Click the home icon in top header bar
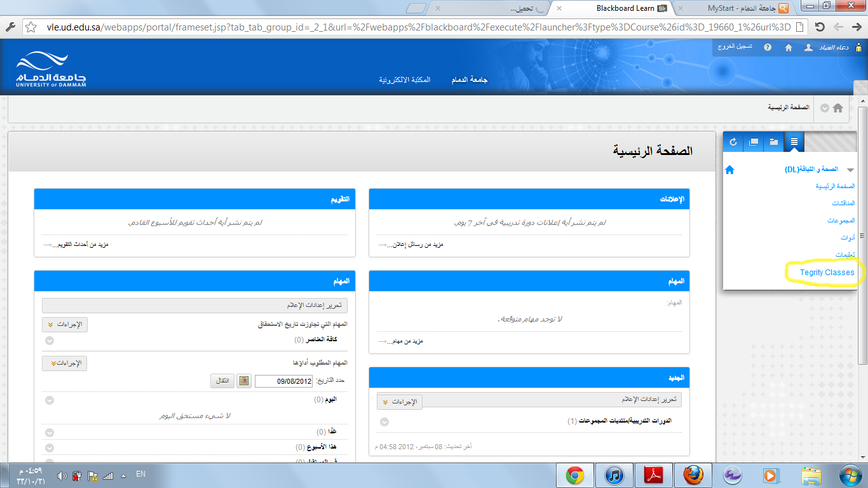 click(789, 48)
